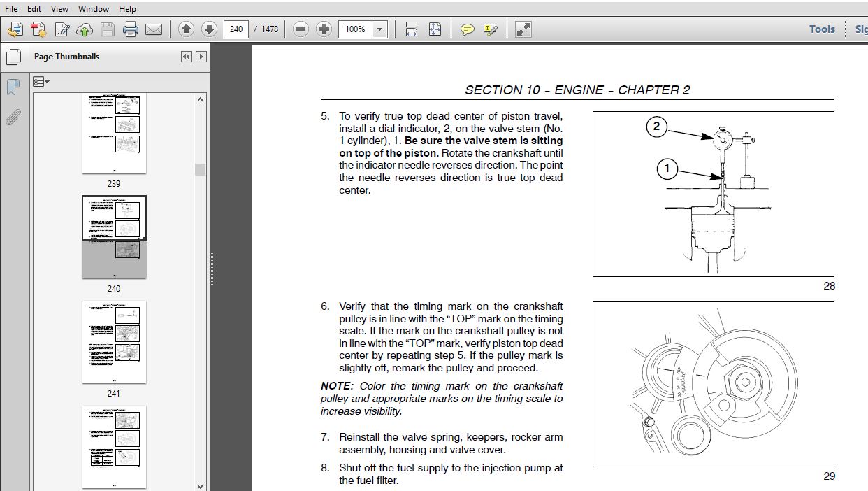Select the highlight text tool
This screenshot has width=868, height=491.
[x=491, y=29]
